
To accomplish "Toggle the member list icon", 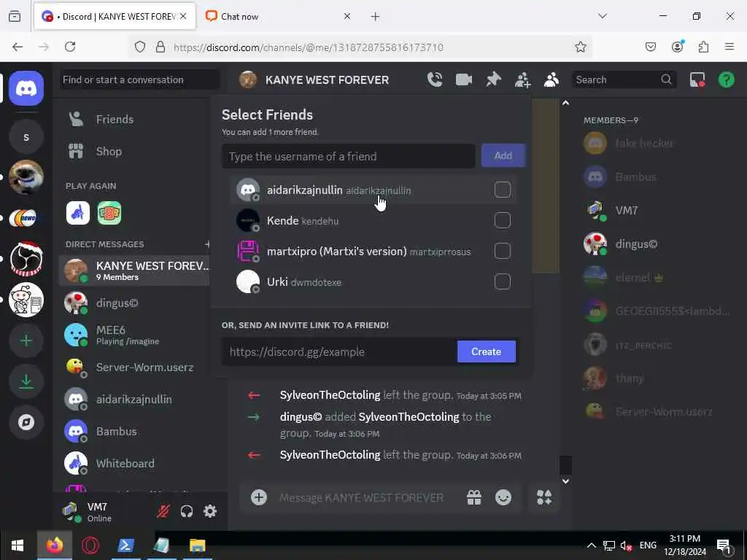I will click(x=551, y=79).
